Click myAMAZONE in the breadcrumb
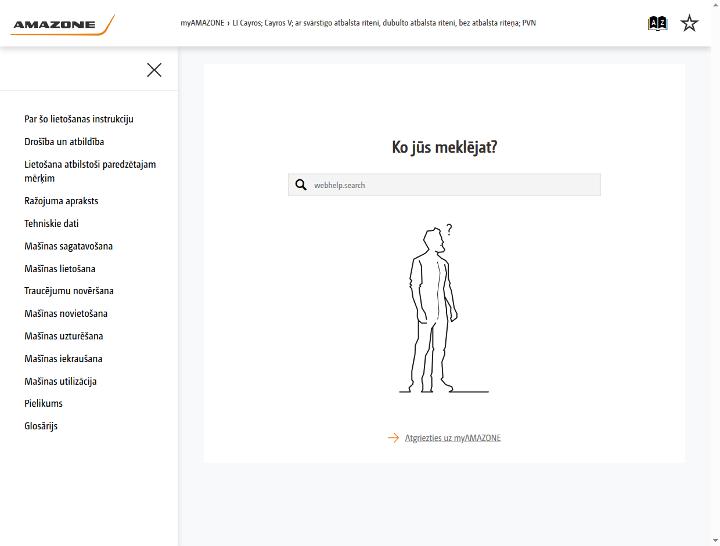The width and height of the screenshot is (720, 546). coord(202,23)
